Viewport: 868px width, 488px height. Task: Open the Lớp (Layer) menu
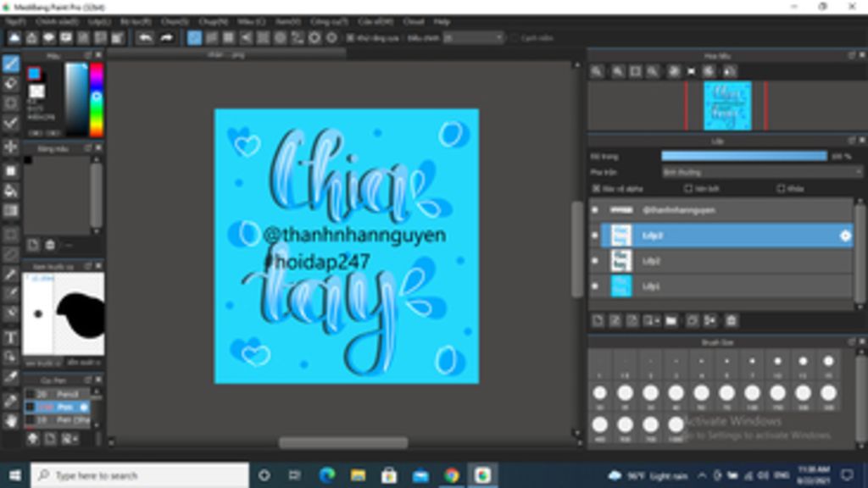pos(99,21)
